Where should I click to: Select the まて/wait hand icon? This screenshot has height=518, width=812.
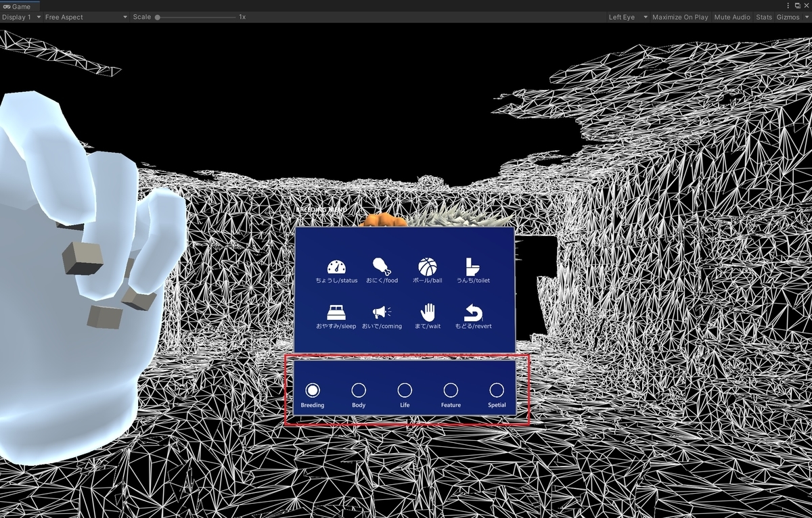pos(428,312)
